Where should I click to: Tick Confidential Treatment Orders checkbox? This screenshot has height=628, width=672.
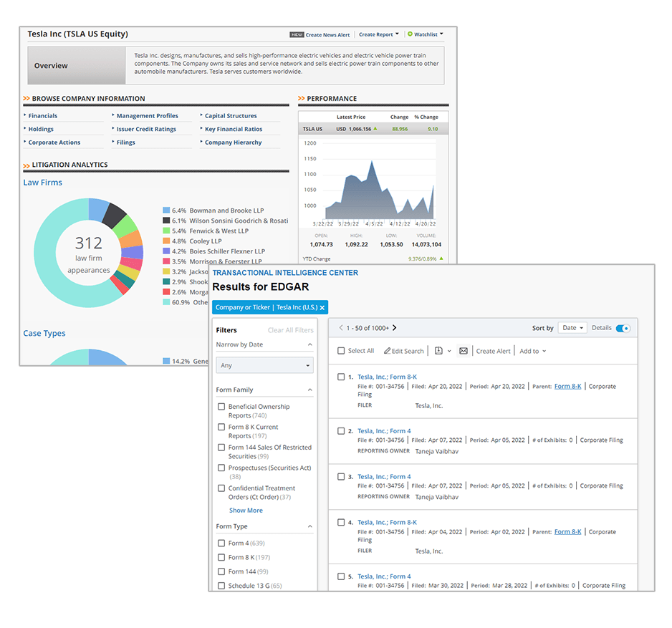coord(221,488)
